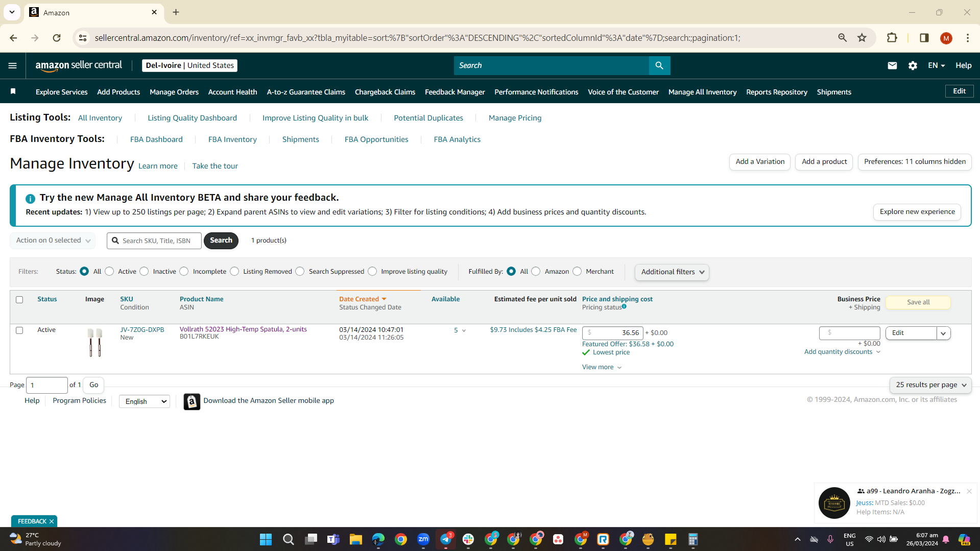
Task: Open Manage Orders in the nav bar
Action: 174,92
